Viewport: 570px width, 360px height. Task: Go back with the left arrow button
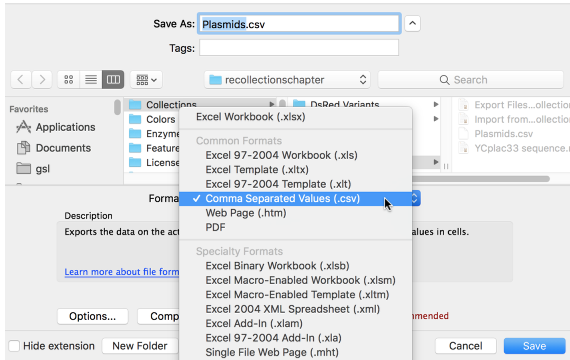pos(21,80)
